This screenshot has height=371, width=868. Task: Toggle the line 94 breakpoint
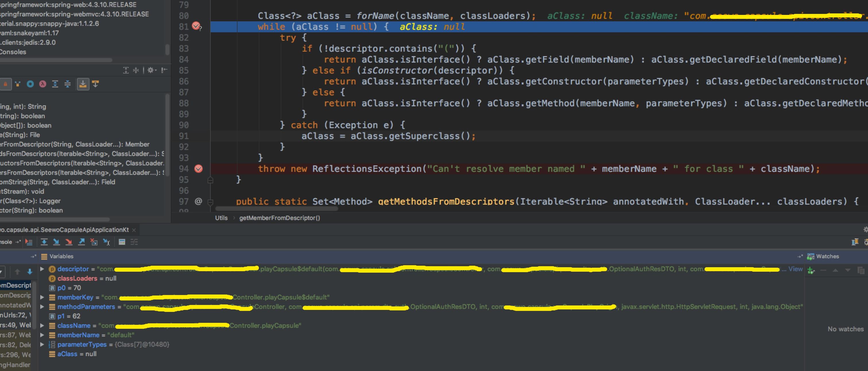pos(198,169)
